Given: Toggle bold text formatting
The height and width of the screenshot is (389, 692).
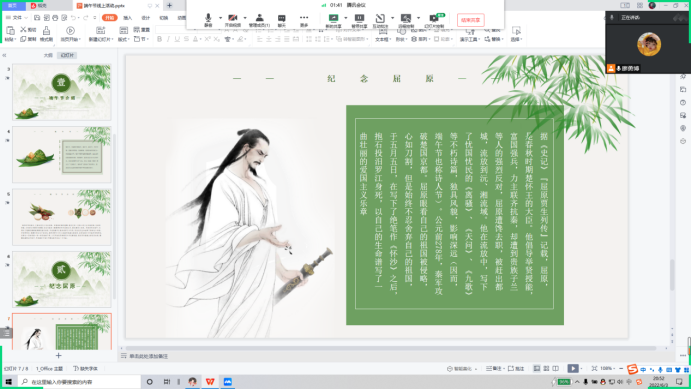Looking at the screenshot, I should tap(159, 39).
